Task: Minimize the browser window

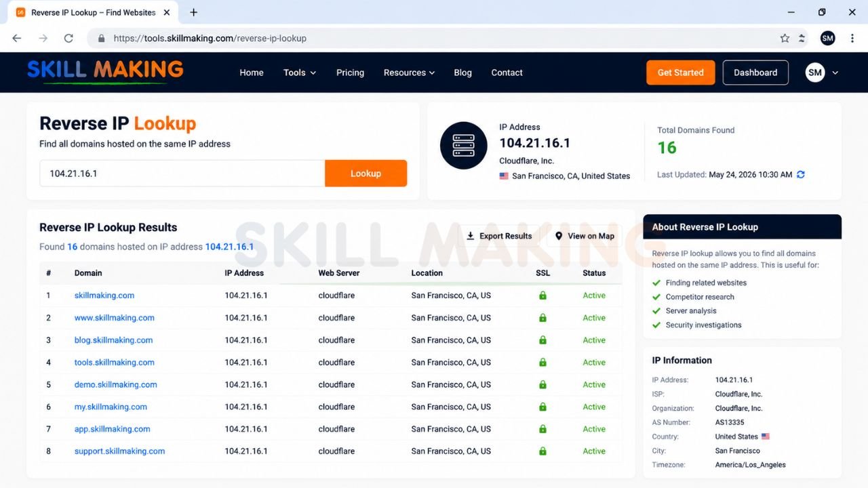Action: pyautogui.click(x=792, y=12)
